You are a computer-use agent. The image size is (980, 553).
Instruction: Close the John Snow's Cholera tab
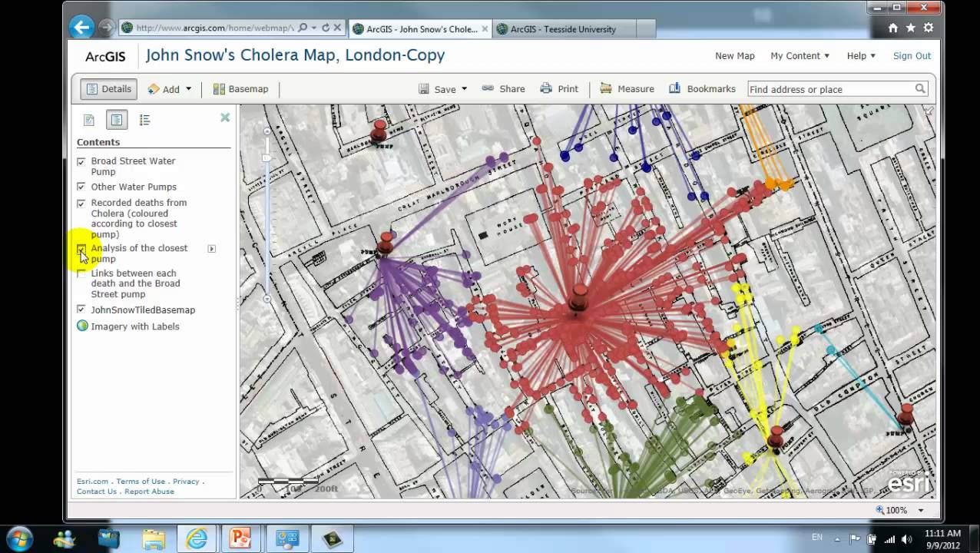click(x=485, y=28)
